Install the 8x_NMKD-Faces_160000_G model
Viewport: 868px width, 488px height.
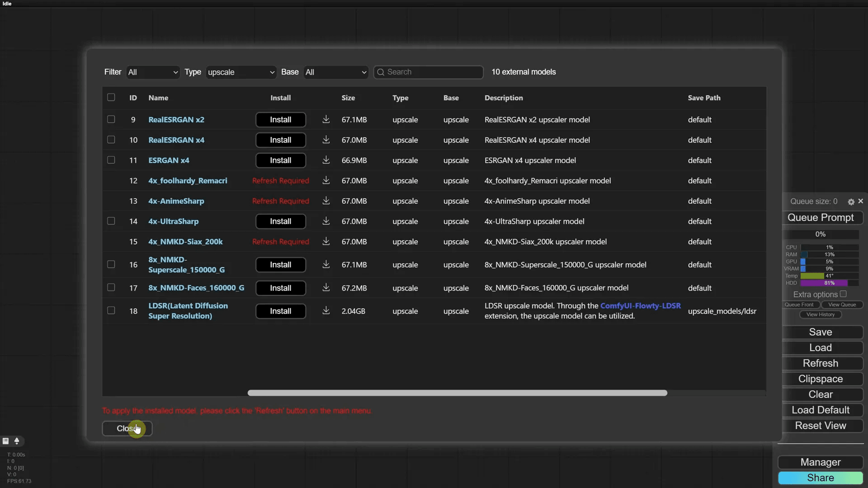[280, 288]
